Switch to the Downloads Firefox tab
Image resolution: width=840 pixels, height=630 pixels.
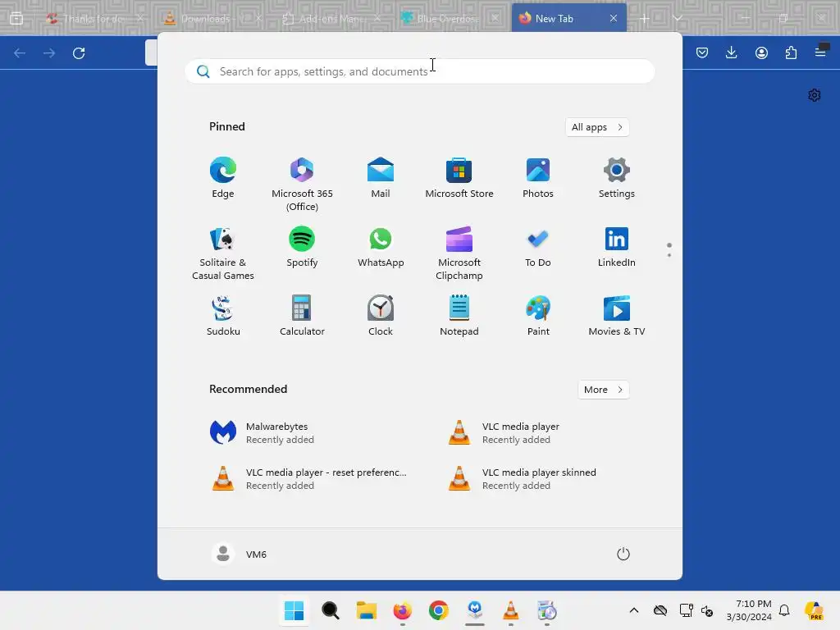214,18
